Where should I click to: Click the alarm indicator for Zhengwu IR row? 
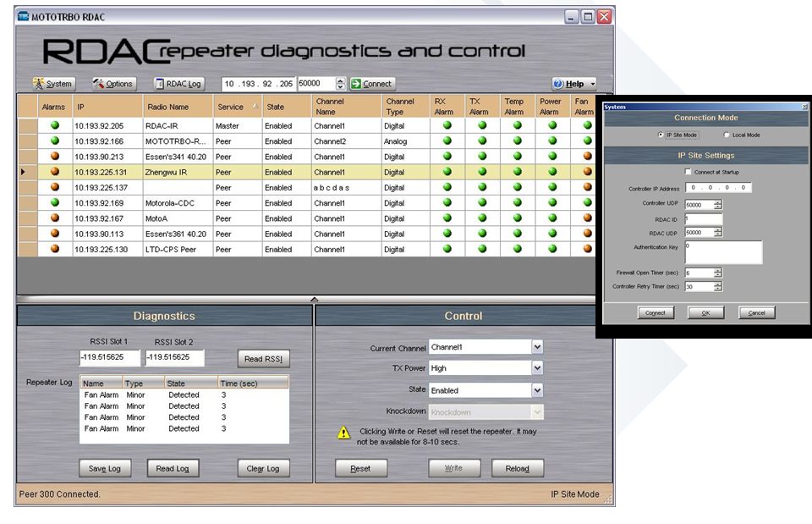point(55,172)
